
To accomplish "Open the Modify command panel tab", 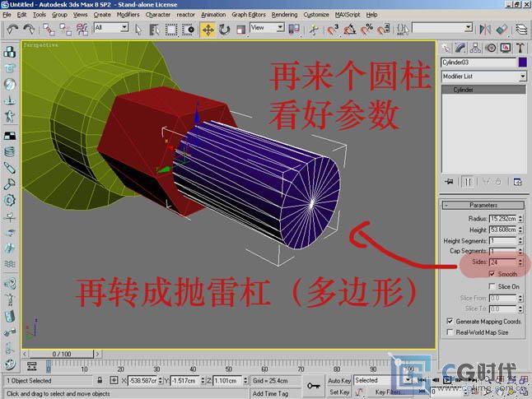I will (x=460, y=49).
